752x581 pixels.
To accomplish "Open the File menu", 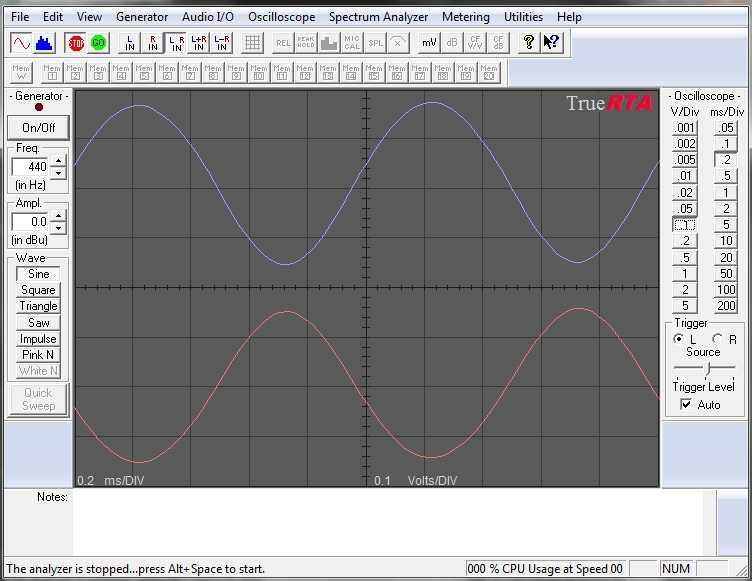I will 20,17.
